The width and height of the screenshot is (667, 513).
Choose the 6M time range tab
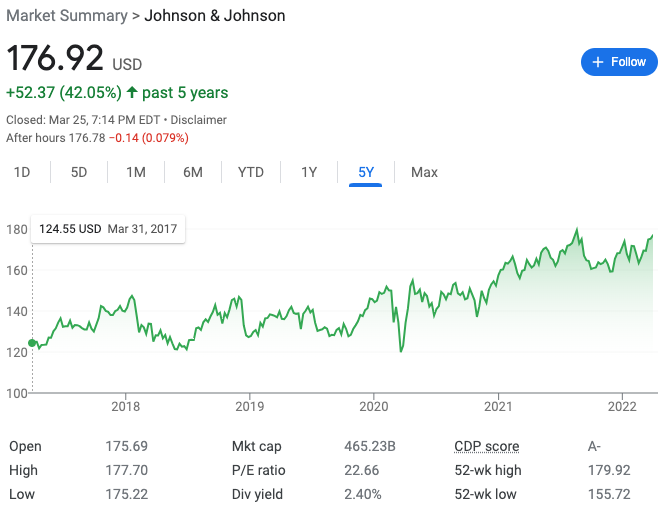click(193, 172)
